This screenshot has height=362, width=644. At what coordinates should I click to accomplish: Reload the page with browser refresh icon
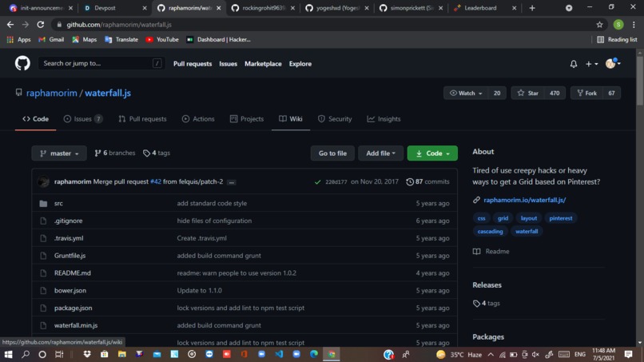tap(40, 25)
